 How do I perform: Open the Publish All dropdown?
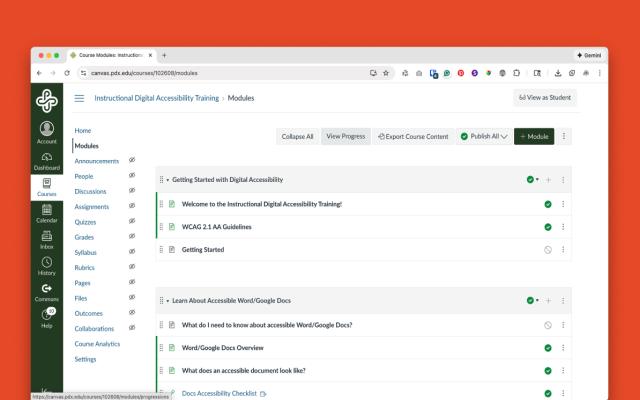pyautogui.click(x=484, y=136)
